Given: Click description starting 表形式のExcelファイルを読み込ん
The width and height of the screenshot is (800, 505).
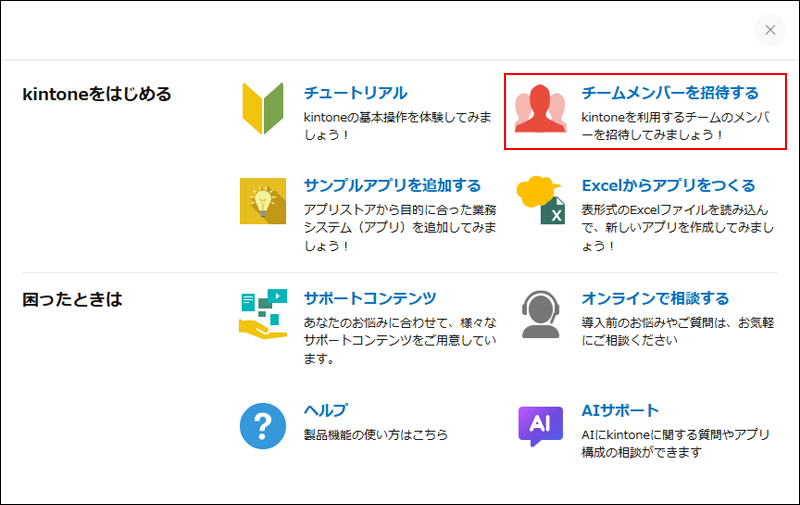Looking at the screenshot, I should pyautogui.click(x=678, y=228).
